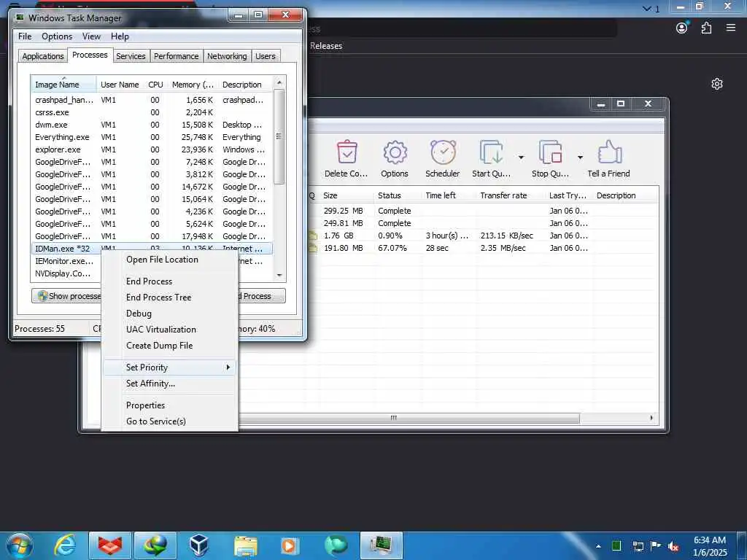The height and width of the screenshot is (560, 747).
Task: Open Options menu in Task Manager
Action: tap(57, 36)
